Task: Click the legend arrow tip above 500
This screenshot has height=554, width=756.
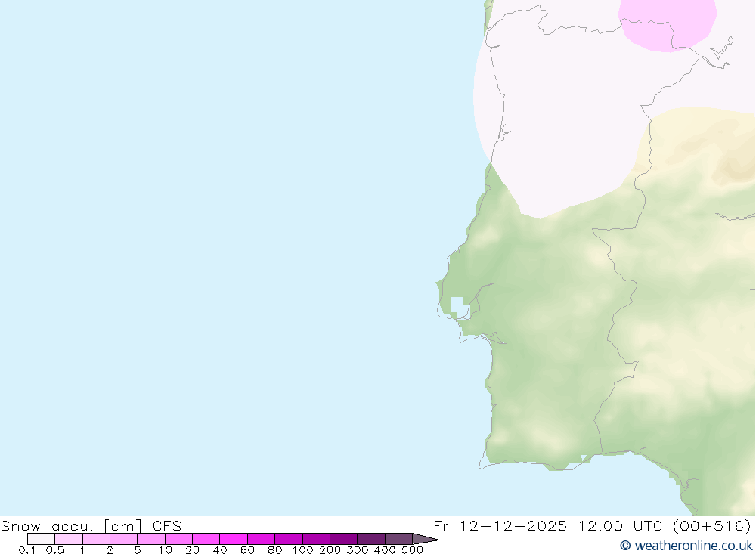Action: coord(426,539)
